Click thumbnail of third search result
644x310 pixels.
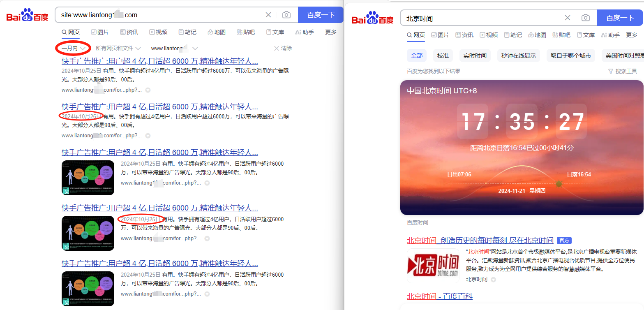88,178
